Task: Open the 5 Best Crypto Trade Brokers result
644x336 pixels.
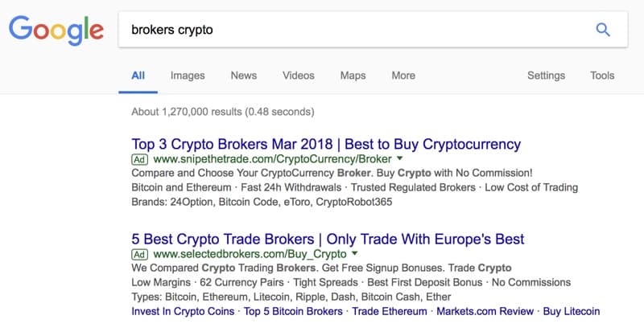Action: [328, 240]
